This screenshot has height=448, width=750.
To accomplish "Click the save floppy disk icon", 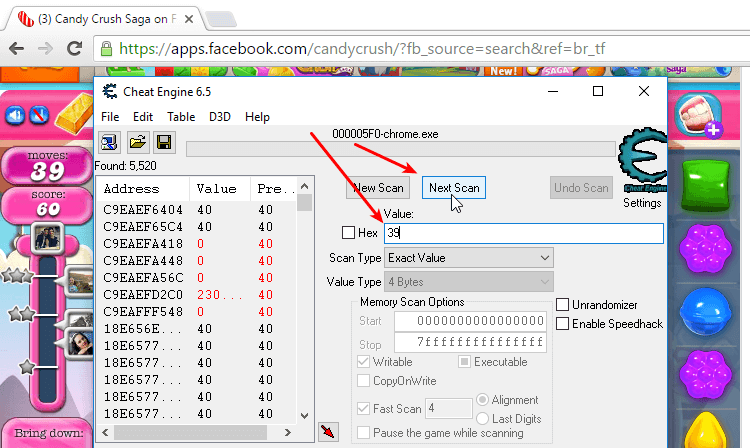I will (165, 142).
